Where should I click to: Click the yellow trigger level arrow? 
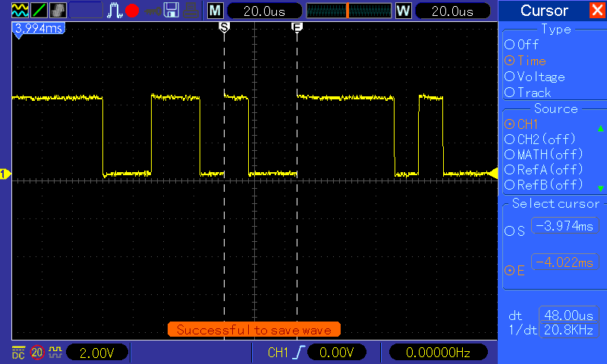pos(492,174)
